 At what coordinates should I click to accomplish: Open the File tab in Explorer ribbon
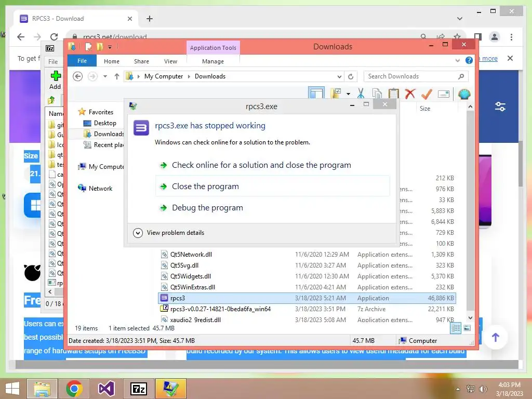tap(82, 61)
